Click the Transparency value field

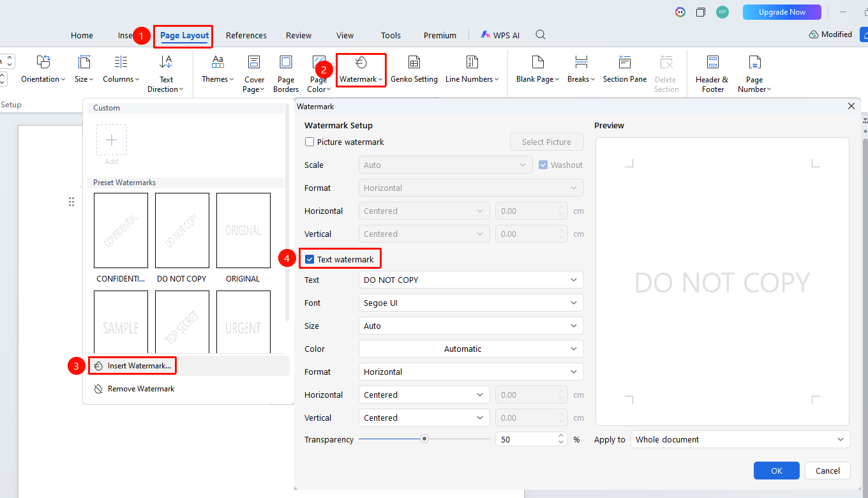tap(527, 439)
